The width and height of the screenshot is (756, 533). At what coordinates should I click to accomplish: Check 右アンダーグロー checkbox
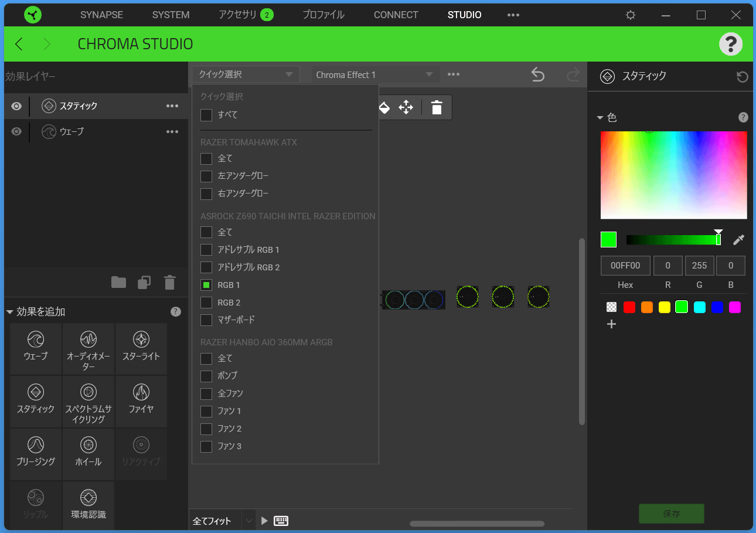(x=206, y=193)
